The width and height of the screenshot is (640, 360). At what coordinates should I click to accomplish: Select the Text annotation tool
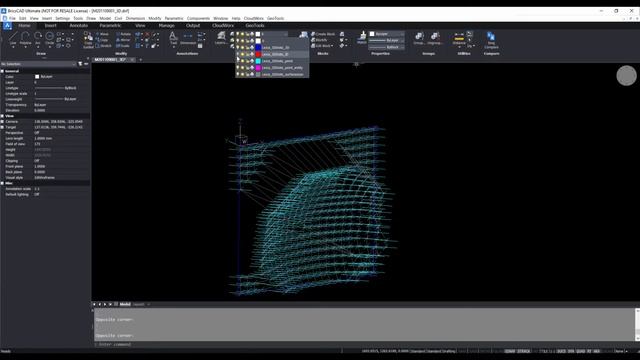tap(173, 38)
